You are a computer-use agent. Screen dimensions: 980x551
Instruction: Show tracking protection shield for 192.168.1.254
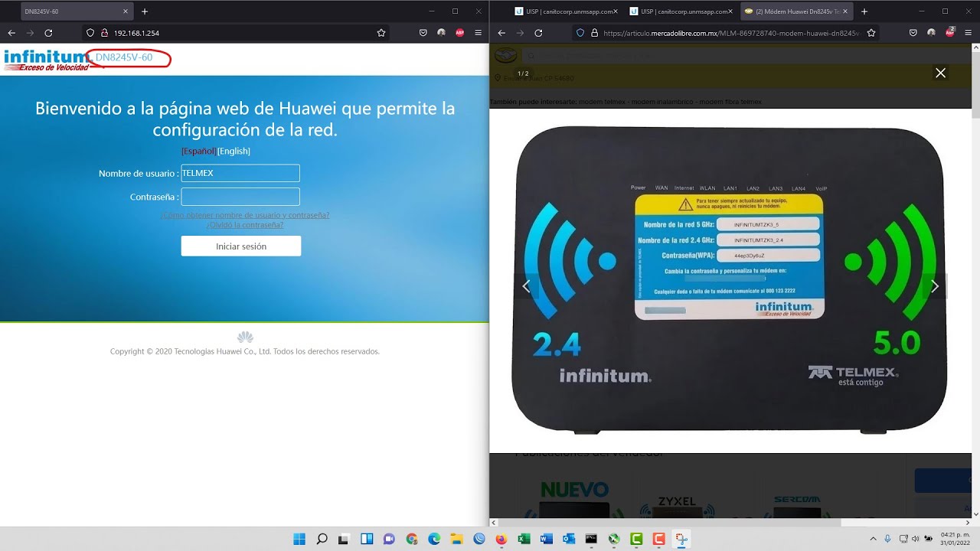(91, 33)
